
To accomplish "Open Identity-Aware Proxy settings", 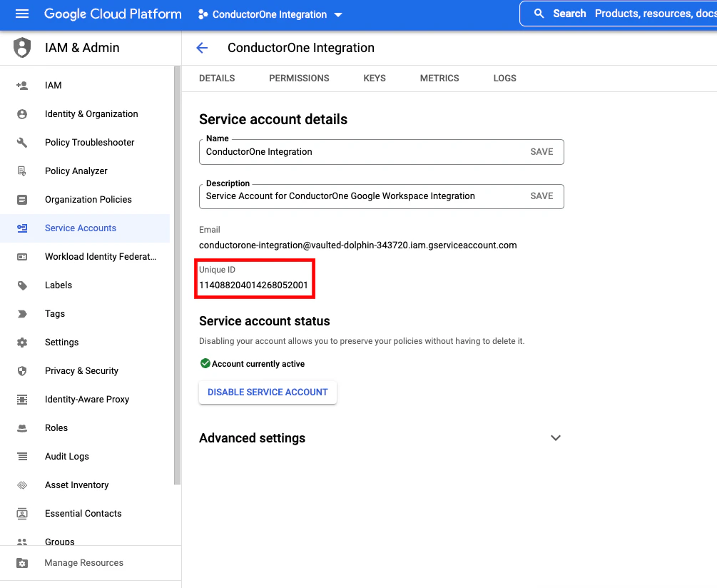I will pos(86,399).
